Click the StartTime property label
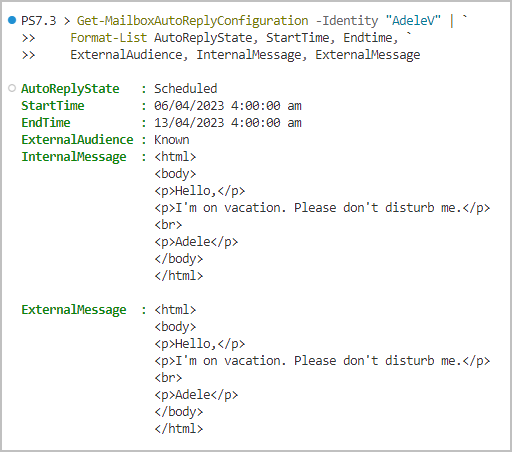This screenshot has width=512, height=452. 53,106
